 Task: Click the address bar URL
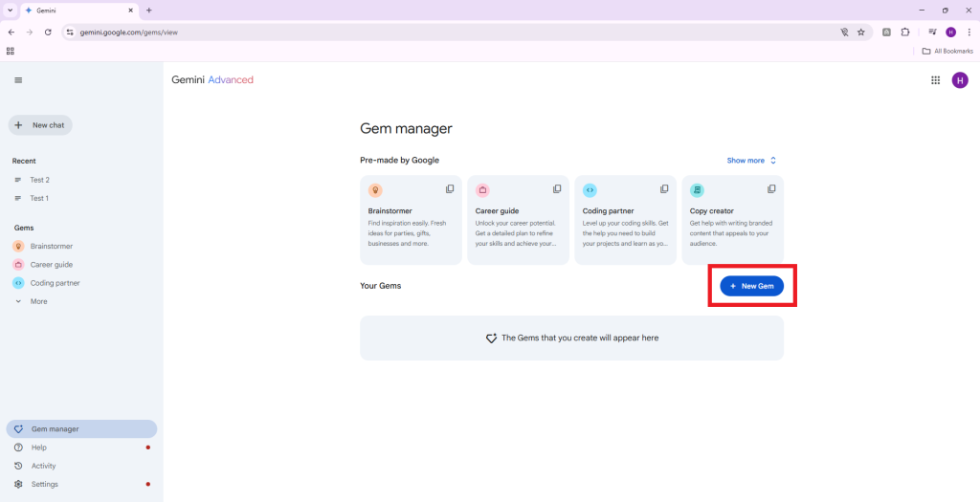tap(129, 32)
